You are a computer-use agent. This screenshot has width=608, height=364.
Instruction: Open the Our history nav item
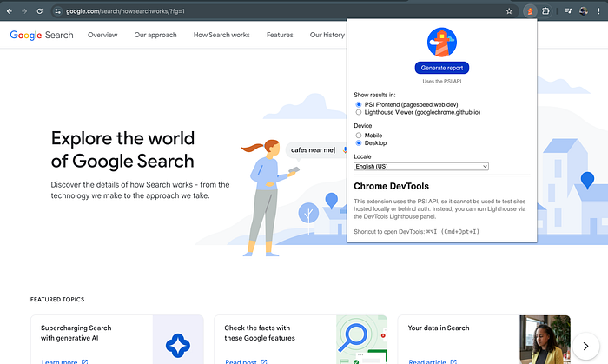(327, 35)
